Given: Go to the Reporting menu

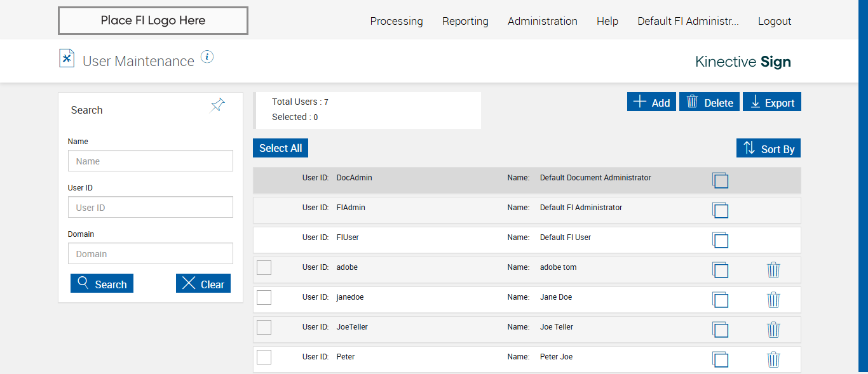Looking at the screenshot, I should coord(465,21).
